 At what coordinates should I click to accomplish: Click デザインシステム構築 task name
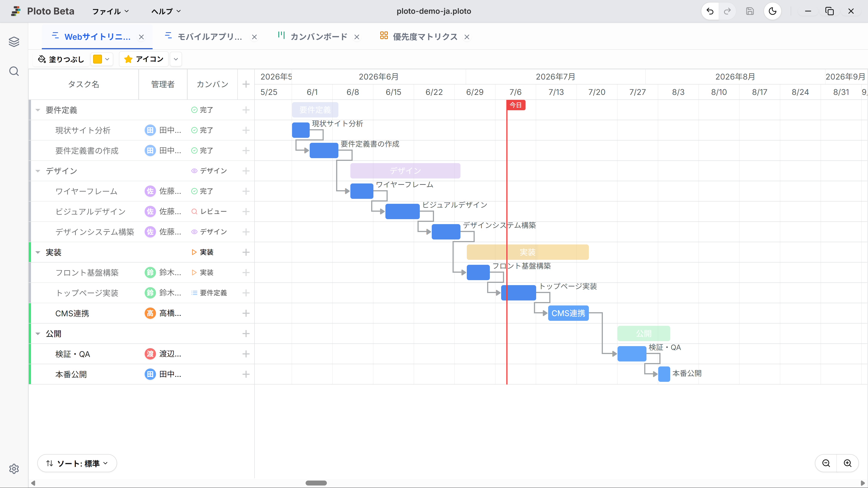pyautogui.click(x=95, y=232)
